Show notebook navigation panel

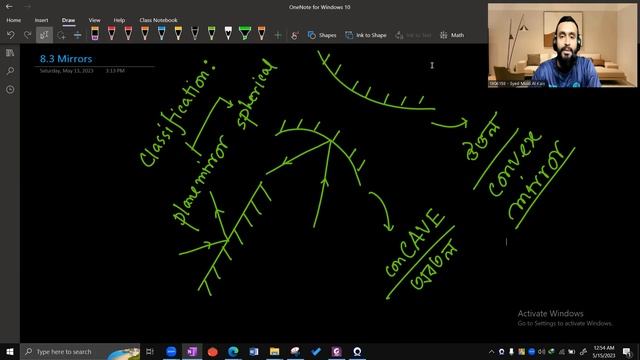point(10,53)
